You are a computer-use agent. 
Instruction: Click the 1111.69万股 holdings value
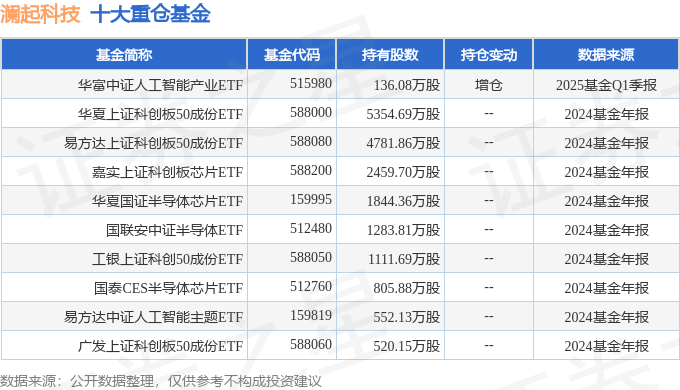404,259
